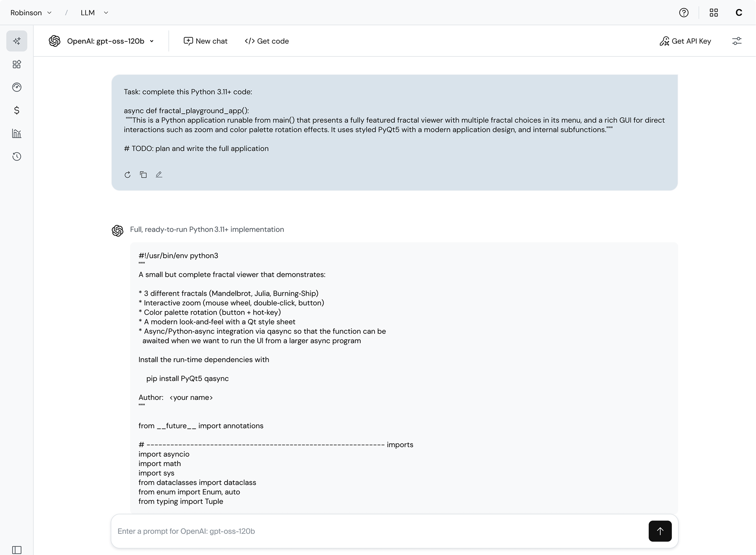Screen dimensions: 756x555
Task: Open the model settings sliders icon
Action: [736, 41]
